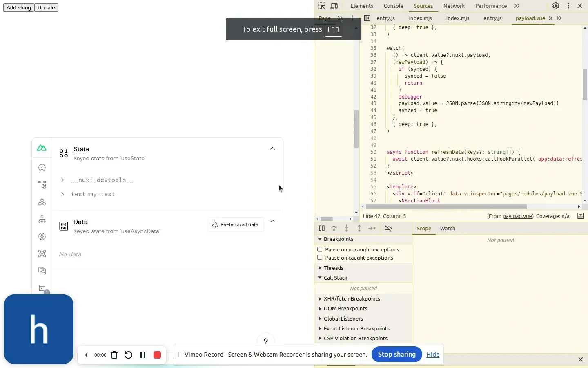Toggle the sources navigator sidebar

pyautogui.click(x=367, y=18)
